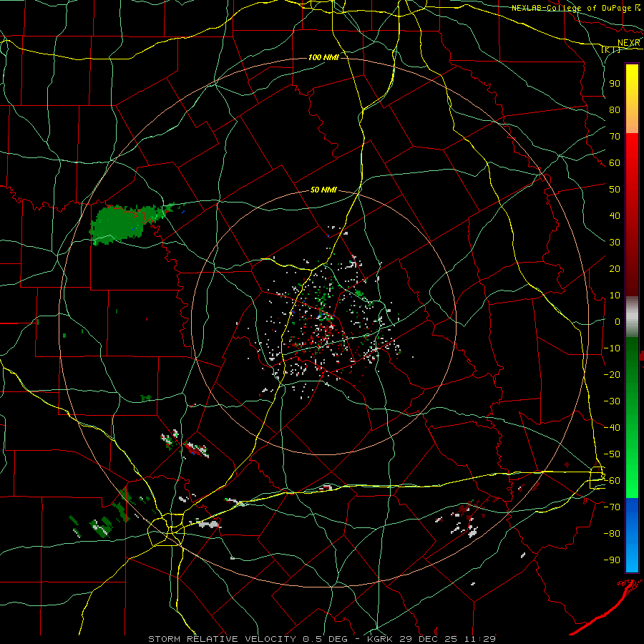The image size is (644, 644).
Task: Click the "0.5 DEG" elevation angle text
Action: click(325, 639)
